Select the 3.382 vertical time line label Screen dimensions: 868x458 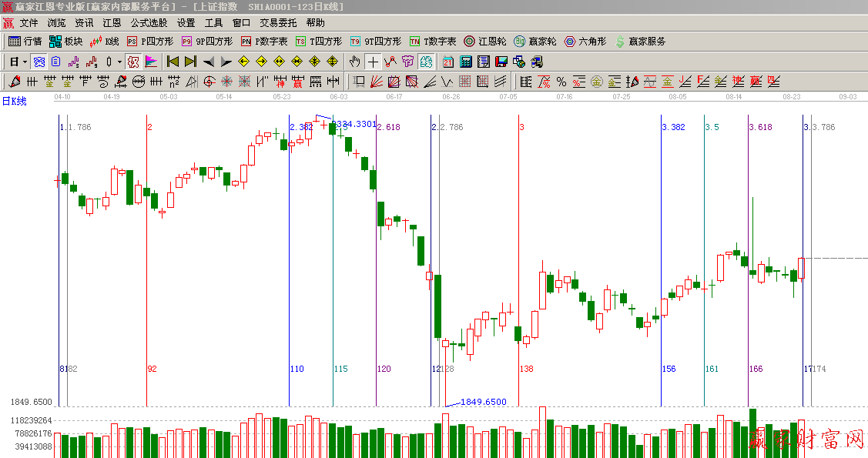673,127
